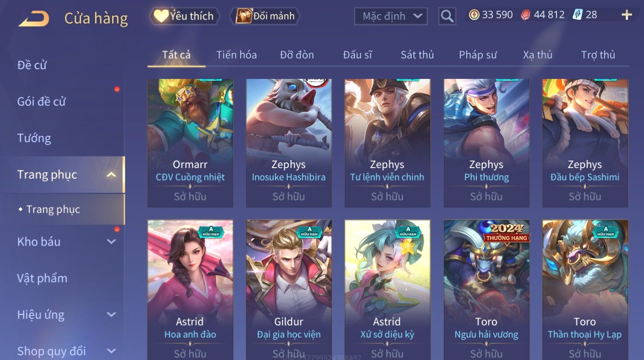Open the search magnifier icon
The height and width of the screenshot is (360, 644).
(447, 16)
